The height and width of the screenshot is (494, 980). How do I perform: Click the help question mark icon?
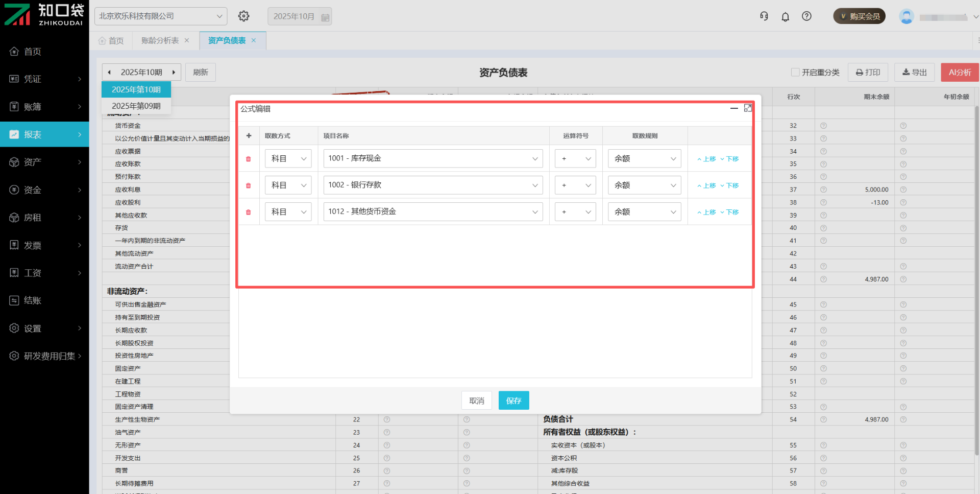[x=806, y=16]
